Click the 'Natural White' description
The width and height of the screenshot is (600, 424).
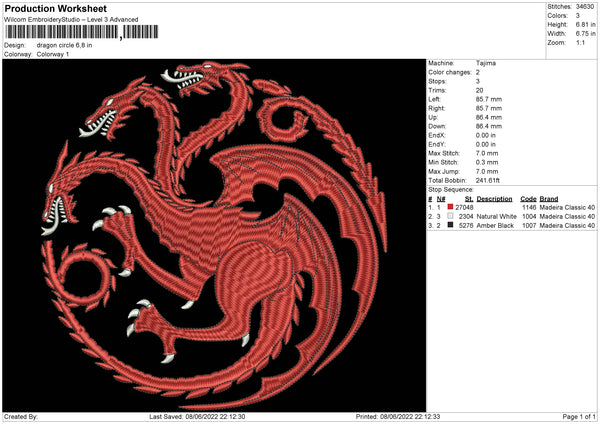pyautogui.click(x=496, y=217)
